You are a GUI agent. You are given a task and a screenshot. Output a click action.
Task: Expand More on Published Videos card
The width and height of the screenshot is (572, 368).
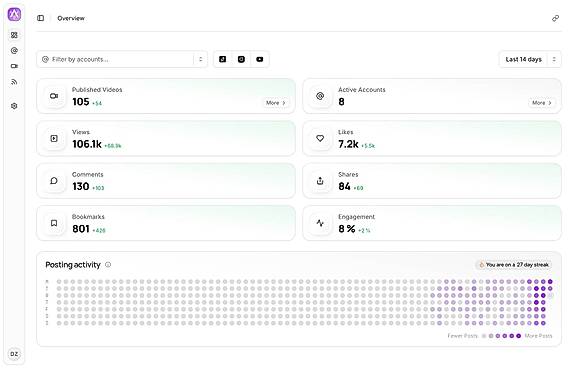(276, 103)
